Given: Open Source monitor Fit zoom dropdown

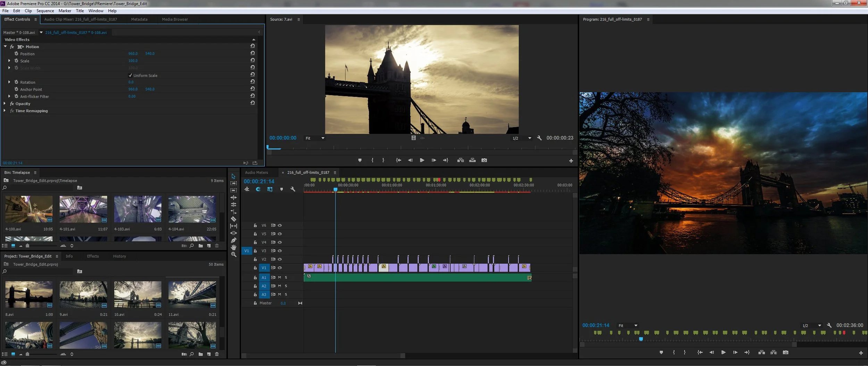Looking at the screenshot, I should pos(315,138).
